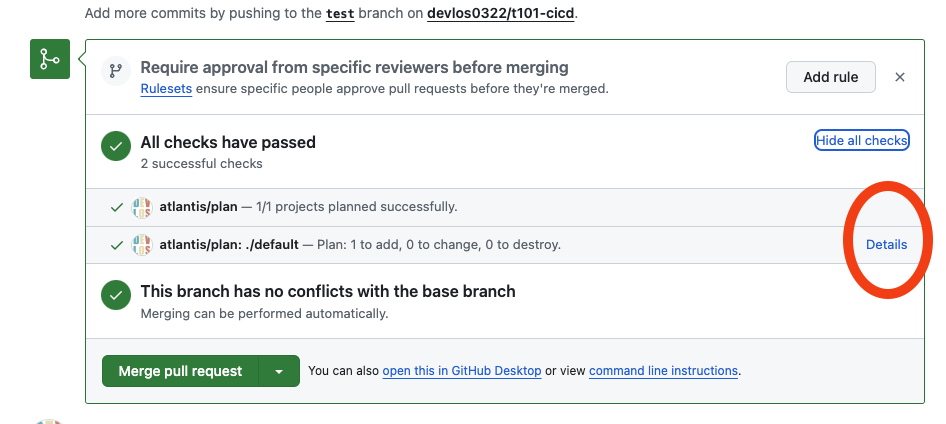The image size is (946, 424).
Task: Click the Atlantis avatar for ./default check
Action: coord(141,244)
